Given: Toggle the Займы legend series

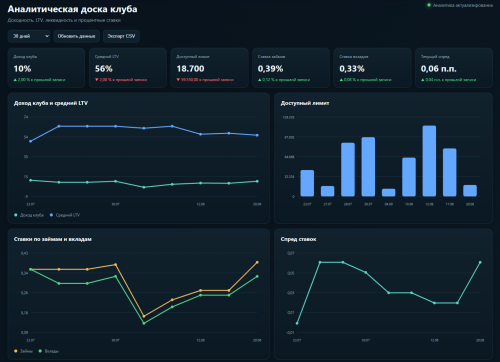Looking at the screenshot, I should 23,351.
